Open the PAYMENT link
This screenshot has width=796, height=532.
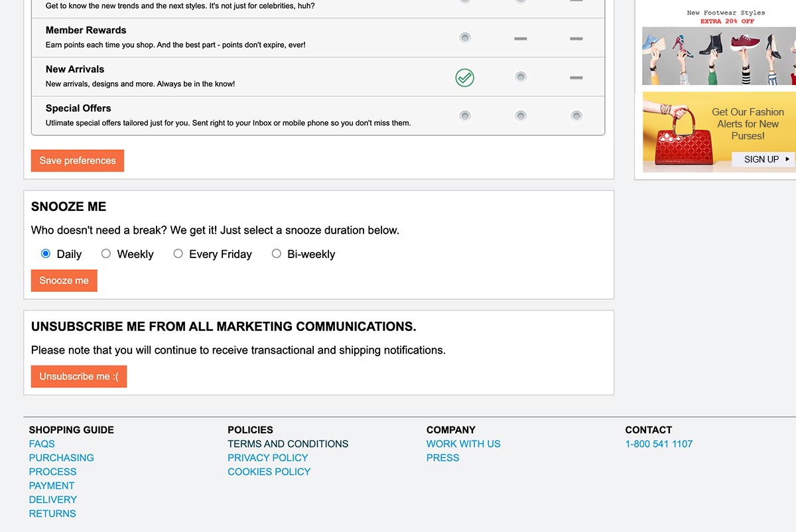(52, 486)
